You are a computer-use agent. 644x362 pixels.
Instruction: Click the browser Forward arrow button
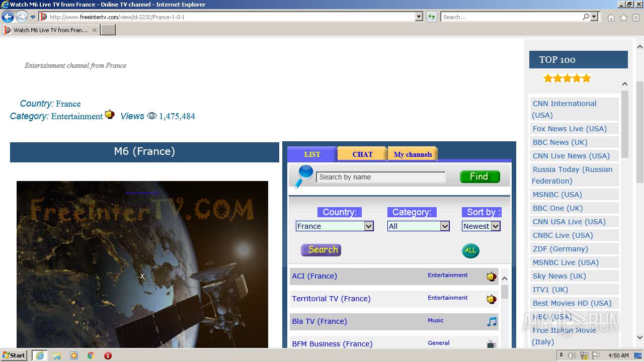(x=22, y=17)
